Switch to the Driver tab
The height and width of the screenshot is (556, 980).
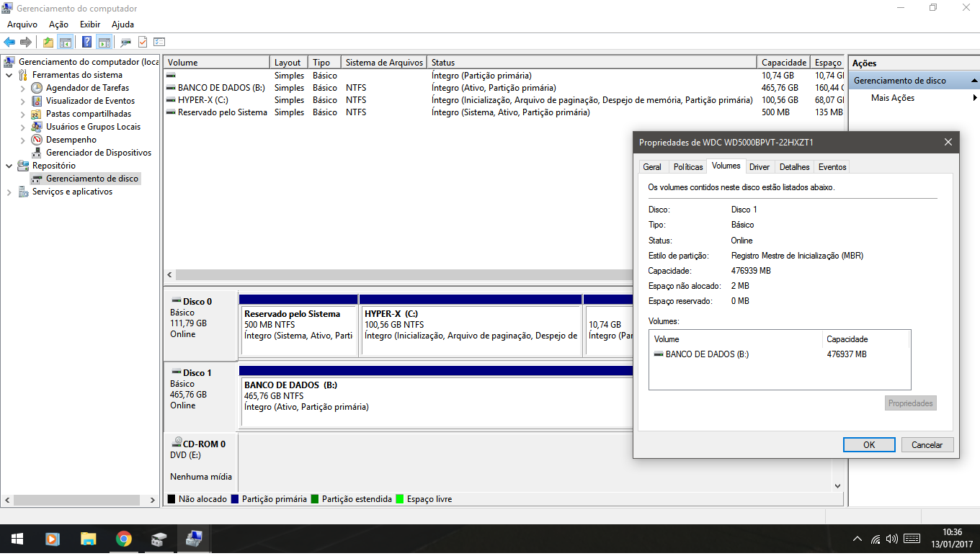coord(759,167)
